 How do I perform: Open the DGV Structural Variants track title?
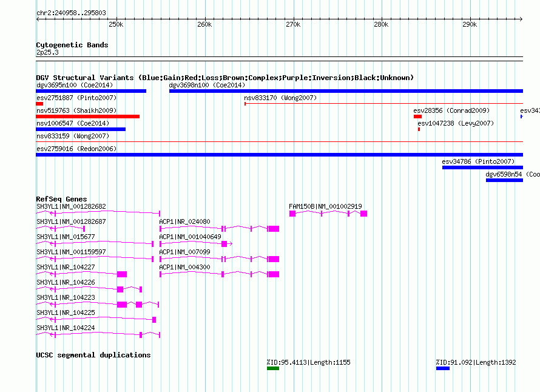click(x=225, y=78)
